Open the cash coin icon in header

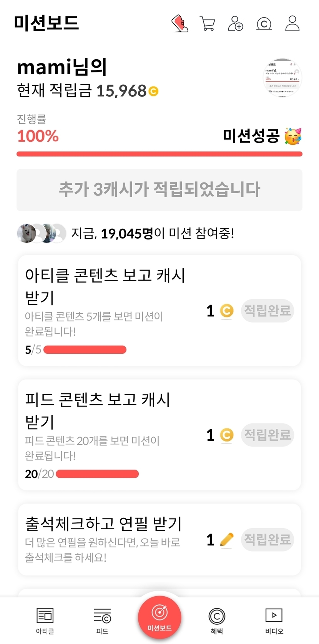[264, 24]
